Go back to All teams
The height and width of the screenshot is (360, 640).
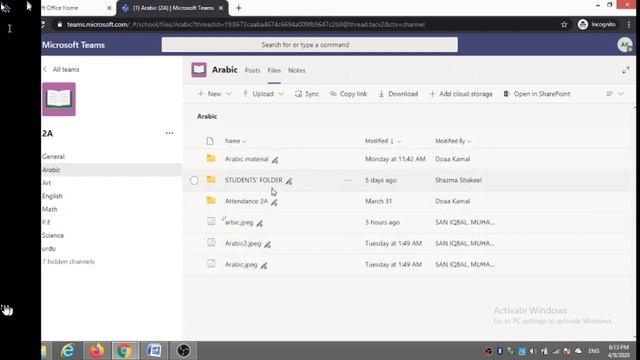[x=61, y=69]
